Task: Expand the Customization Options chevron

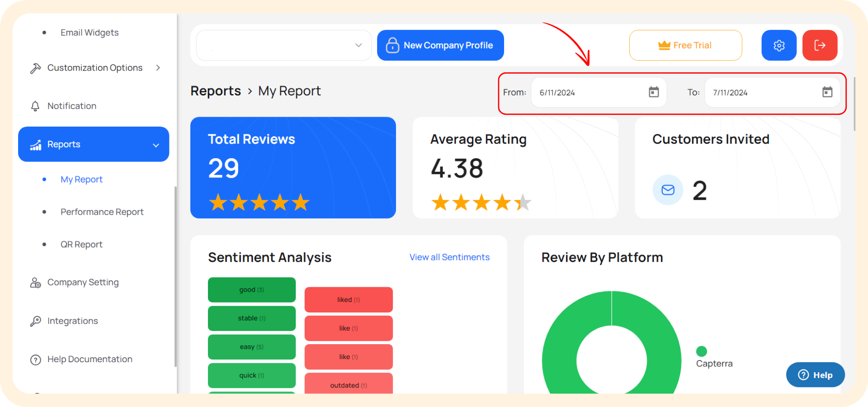Action: pos(158,68)
